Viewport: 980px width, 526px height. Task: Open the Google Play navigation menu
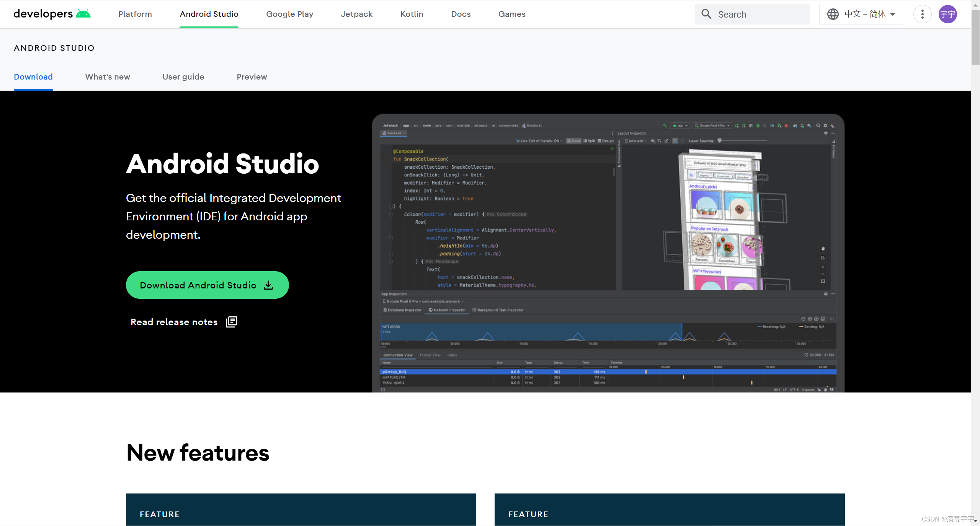(x=290, y=14)
